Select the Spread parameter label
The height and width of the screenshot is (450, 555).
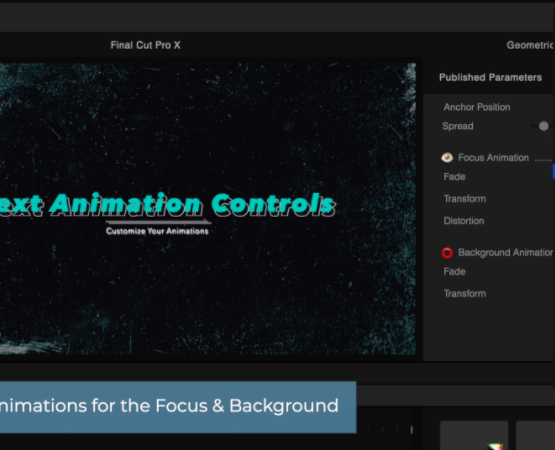458,126
